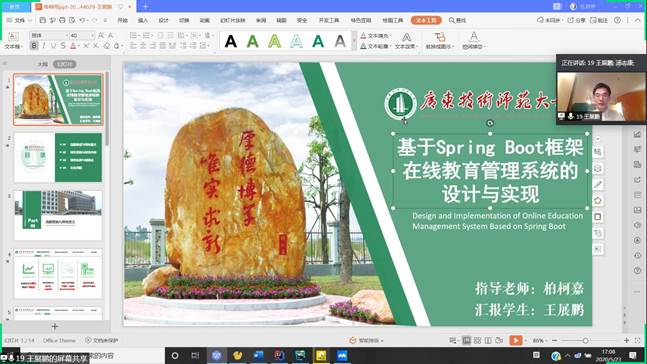Open 文本效果 text effects menu

point(406,41)
